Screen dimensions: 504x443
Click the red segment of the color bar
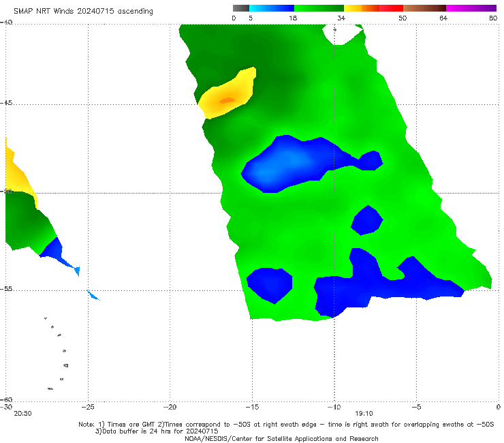click(x=392, y=8)
